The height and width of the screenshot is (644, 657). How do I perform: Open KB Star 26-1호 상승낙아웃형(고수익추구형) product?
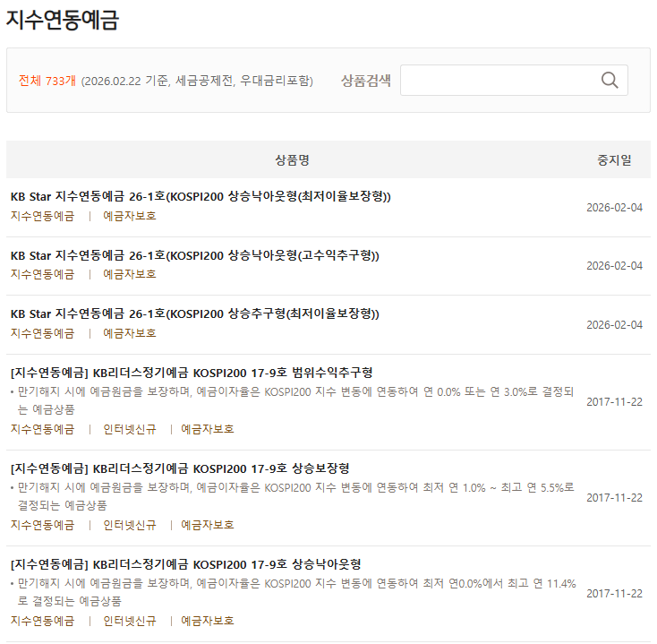[195, 255]
